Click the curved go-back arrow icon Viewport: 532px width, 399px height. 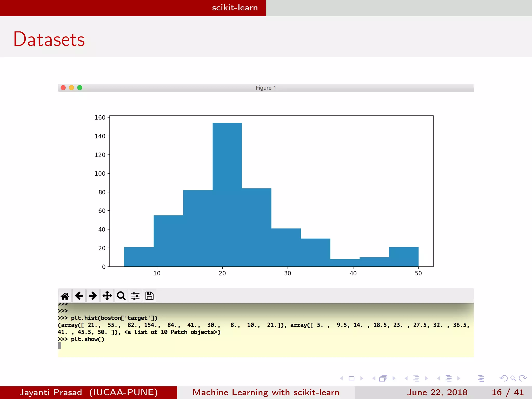click(504, 378)
